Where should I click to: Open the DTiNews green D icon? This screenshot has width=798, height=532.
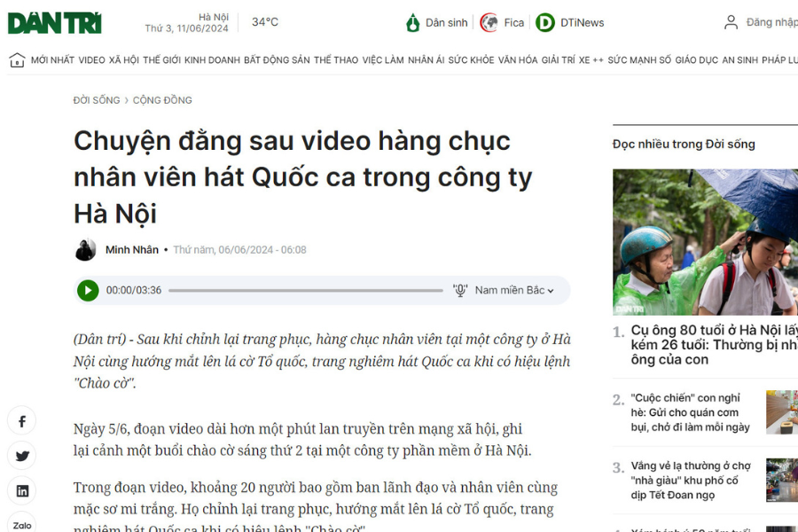545,23
